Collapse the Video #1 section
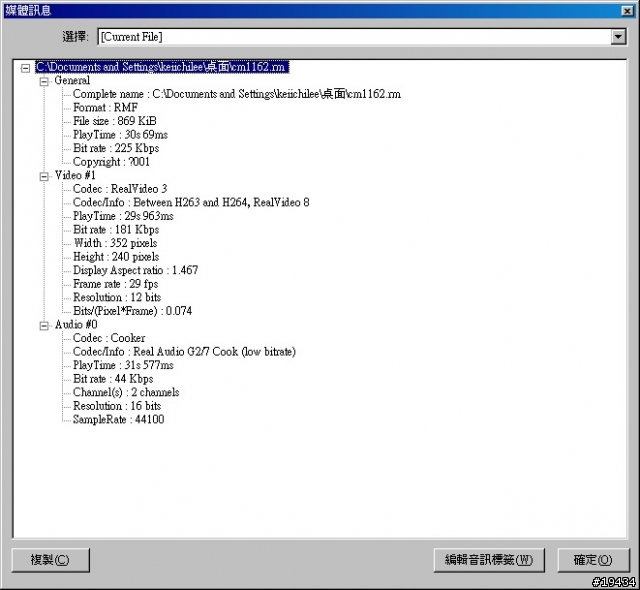 point(44,176)
